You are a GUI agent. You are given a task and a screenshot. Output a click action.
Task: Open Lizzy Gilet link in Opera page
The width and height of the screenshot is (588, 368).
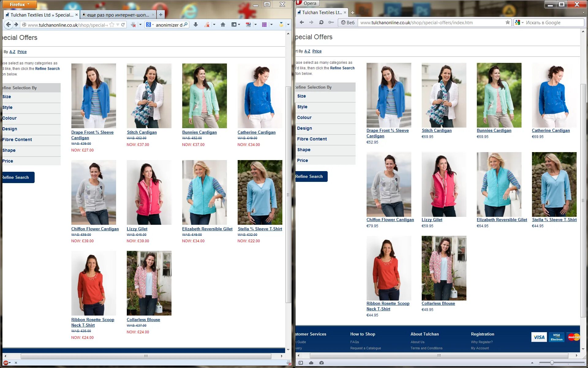[432, 220]
